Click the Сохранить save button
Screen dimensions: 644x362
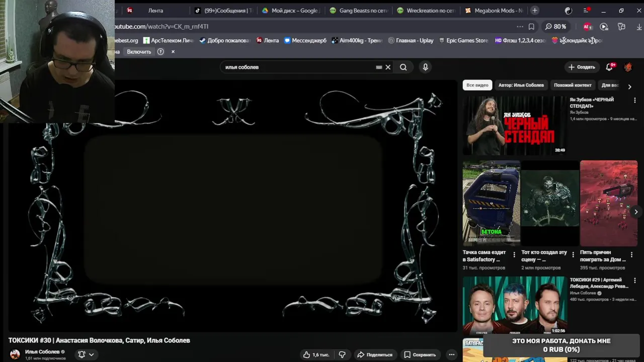(x=420, y=354)
